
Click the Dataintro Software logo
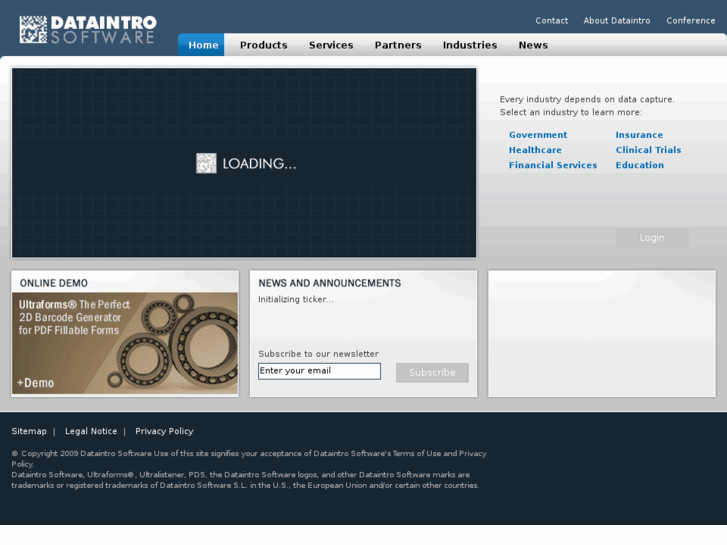point(88,30)
